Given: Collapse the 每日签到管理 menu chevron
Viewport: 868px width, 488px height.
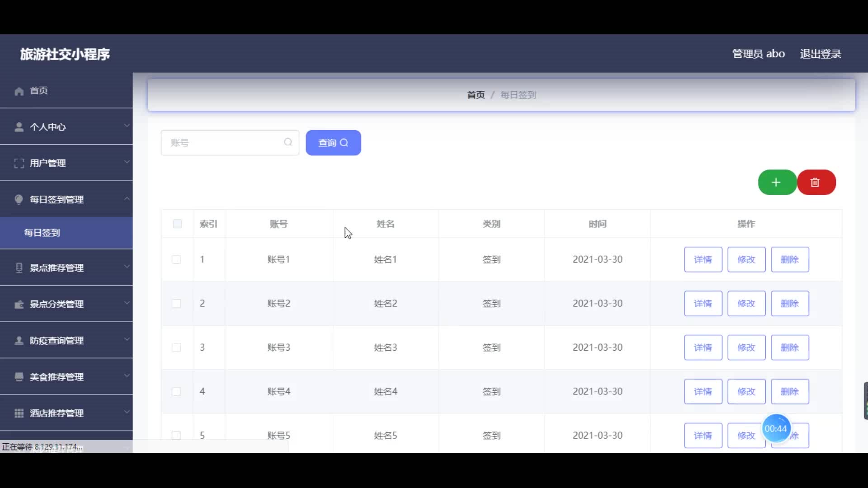Looking at the screenshot, I should [127, 199].
